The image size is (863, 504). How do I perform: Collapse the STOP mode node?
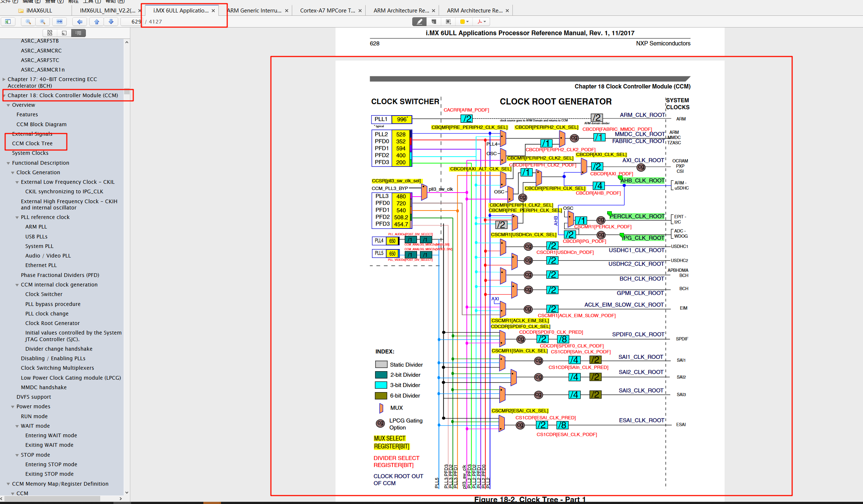click(17, 455)
